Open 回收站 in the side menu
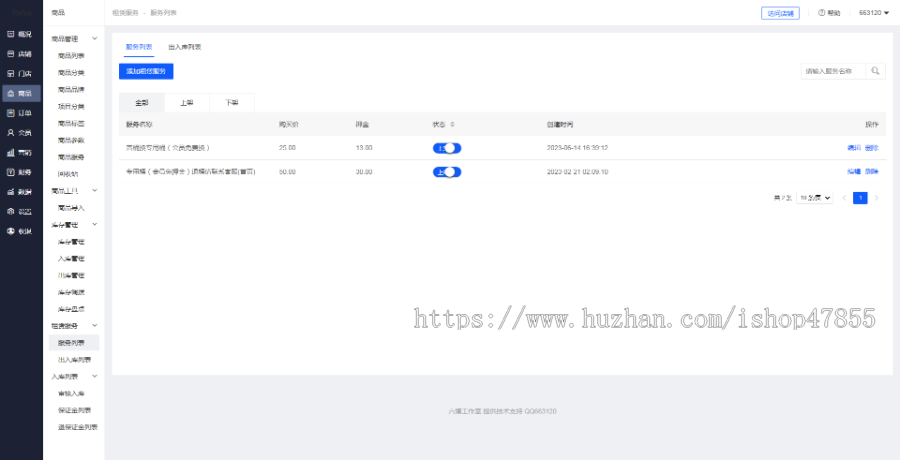The width and height of the screenshot is (900, 460). pos(68,174)
